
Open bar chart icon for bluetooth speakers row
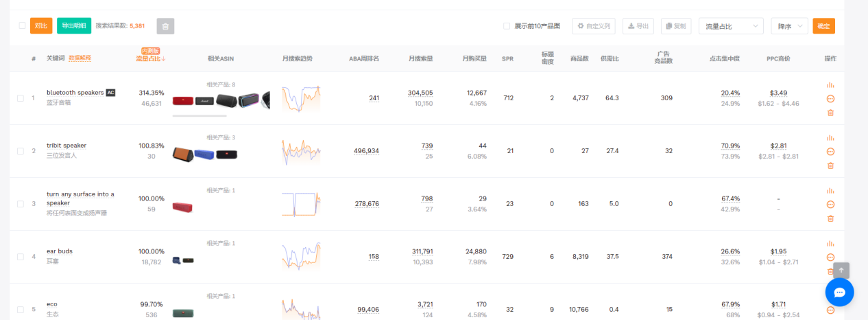(830, 85)
